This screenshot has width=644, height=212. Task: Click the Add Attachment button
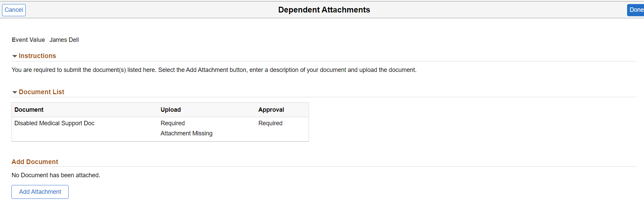point(40,192)
